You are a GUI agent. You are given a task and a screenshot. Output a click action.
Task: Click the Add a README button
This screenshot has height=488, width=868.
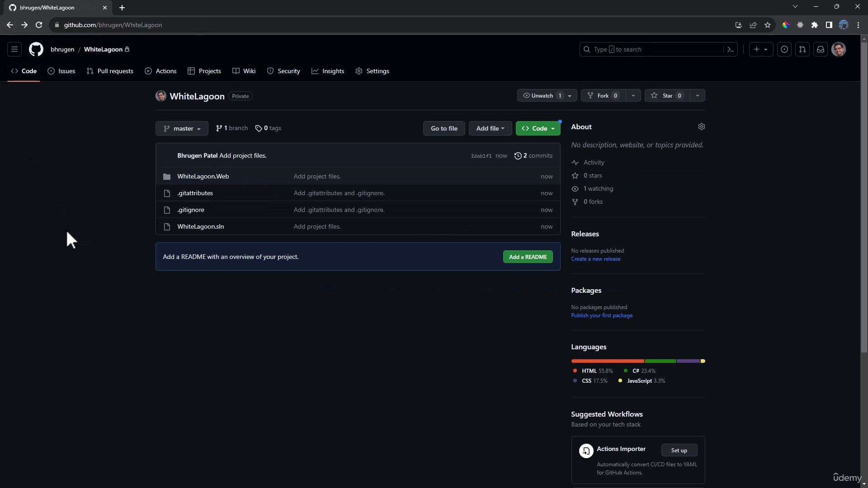[x=528, y=257]
